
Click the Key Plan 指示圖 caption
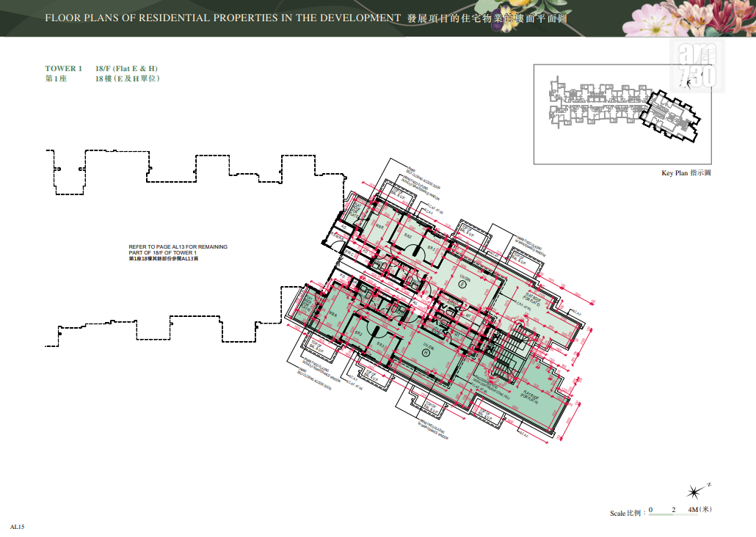[686, 172]
